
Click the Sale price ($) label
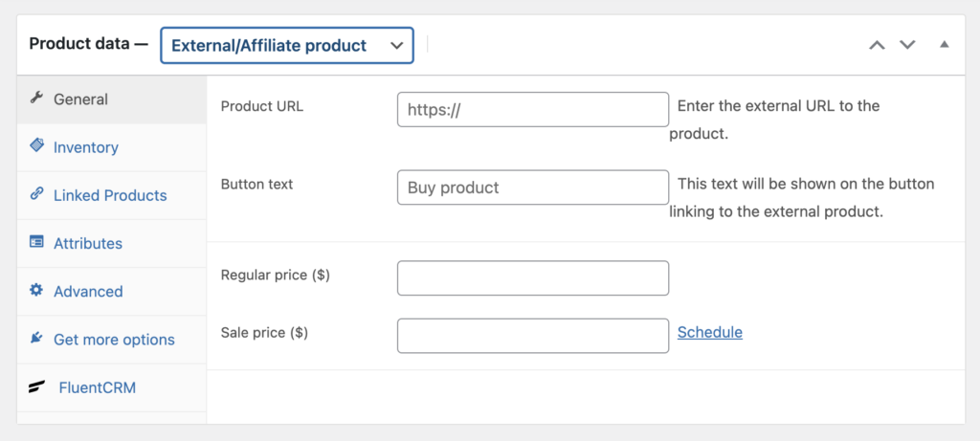(x=264, y=333)
